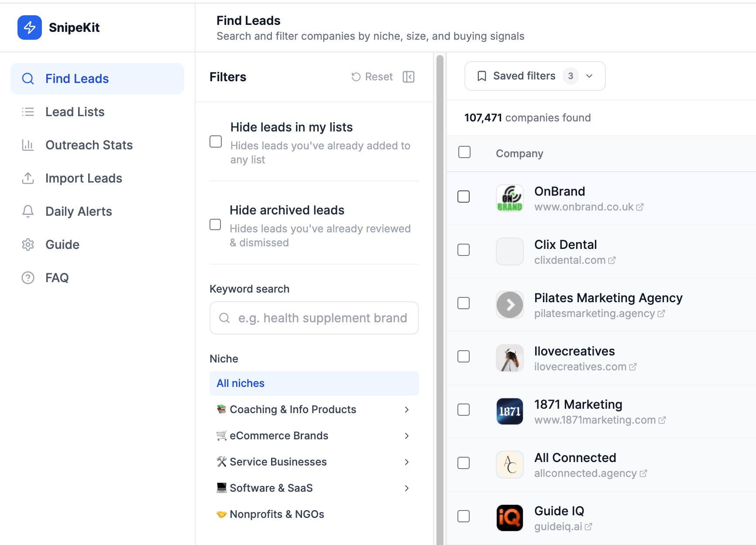The height and width of the screenshot is (545, 756).
Task: Check the Hide archived leads box
Action: tap(215, 224)
